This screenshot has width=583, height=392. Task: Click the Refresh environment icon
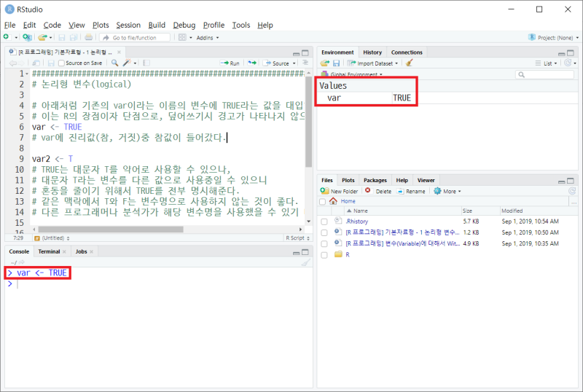568,63
